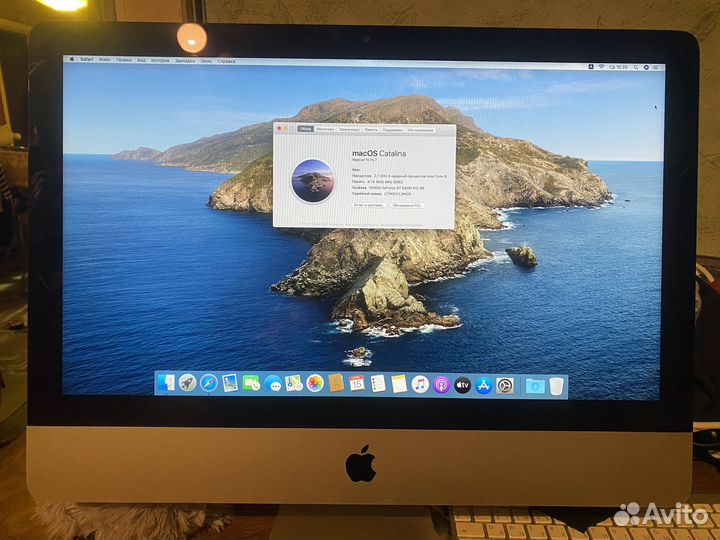
Task: Close the About This Mac window
Action: (280, 129)
